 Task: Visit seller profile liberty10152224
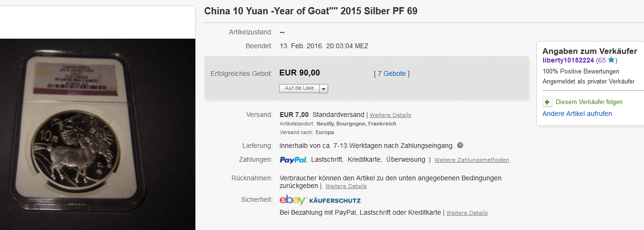click(x=568, y=60)
